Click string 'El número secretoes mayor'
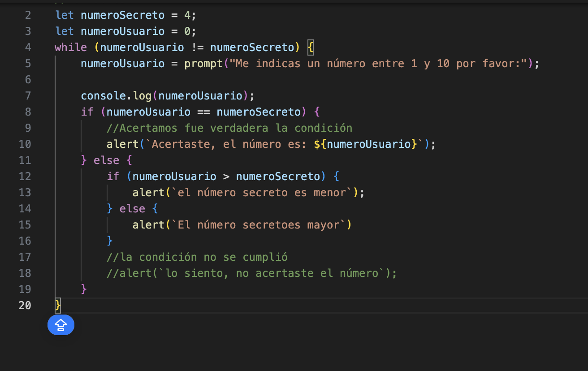This screenshot has width=588, height=371. click(259, 225)
